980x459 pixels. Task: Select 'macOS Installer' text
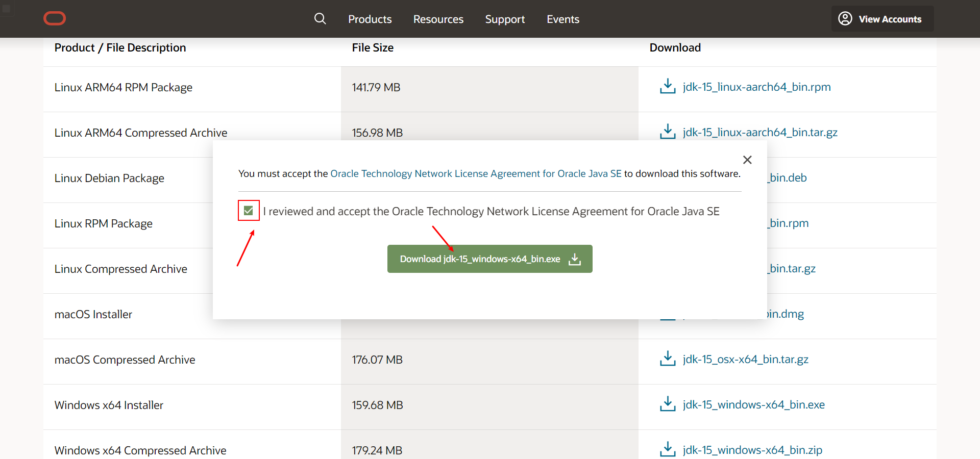coord(93,314)
